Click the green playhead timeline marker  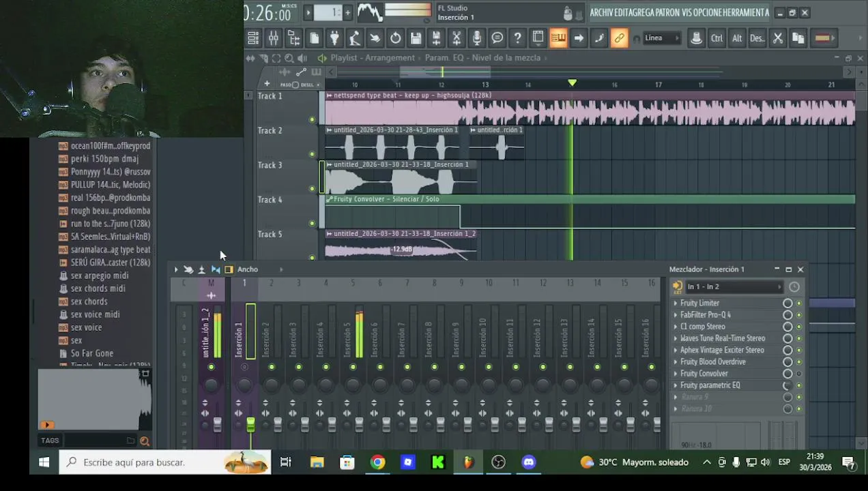(x=572, y=83)
